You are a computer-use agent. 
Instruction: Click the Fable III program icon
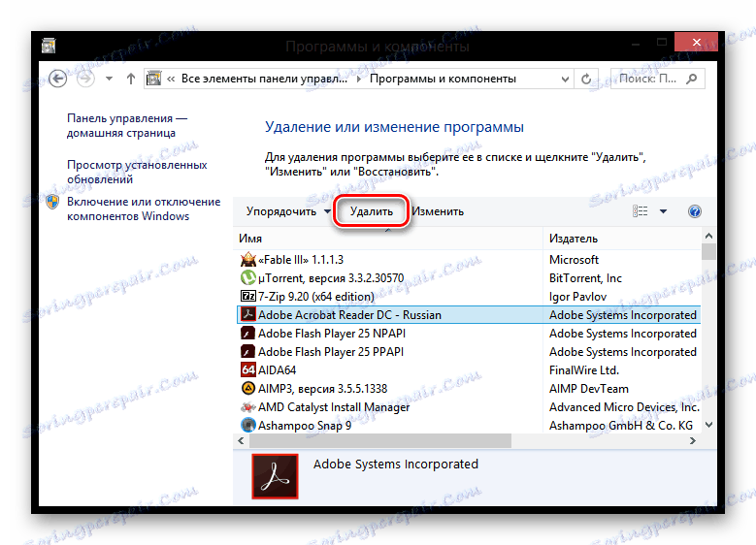point(247,259)
